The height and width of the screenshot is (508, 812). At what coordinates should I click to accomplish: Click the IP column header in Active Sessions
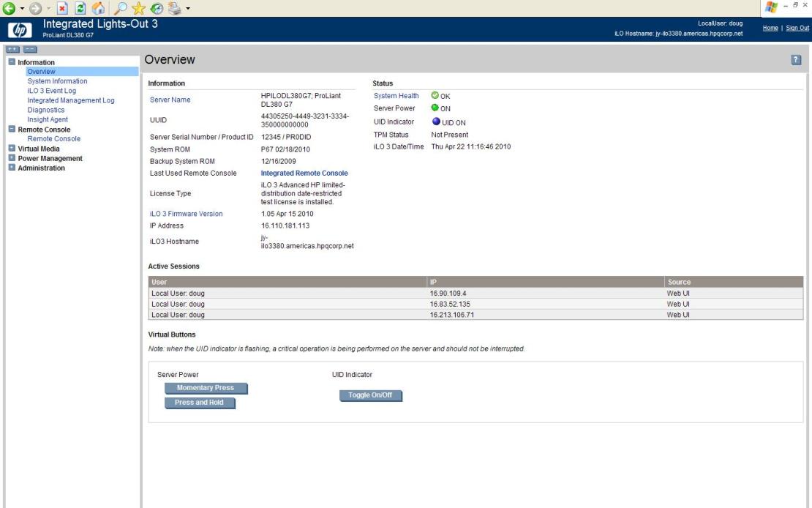(x=546, y=282)
